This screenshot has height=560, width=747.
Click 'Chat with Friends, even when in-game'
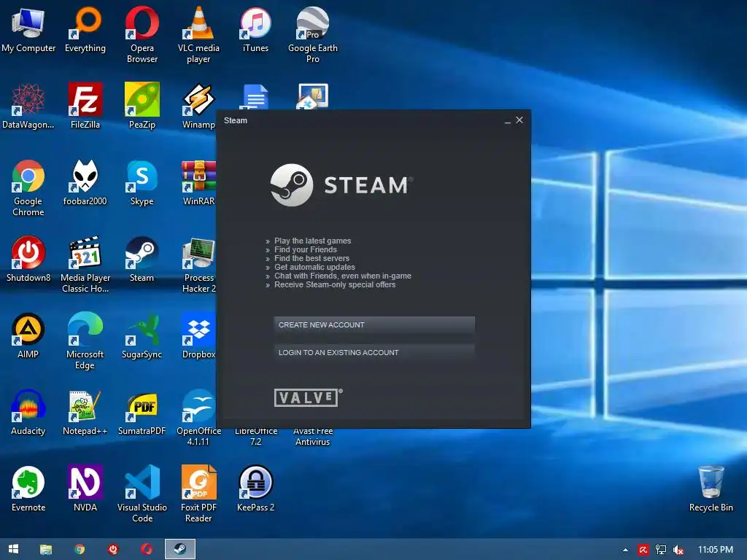[x=343, y=276]
